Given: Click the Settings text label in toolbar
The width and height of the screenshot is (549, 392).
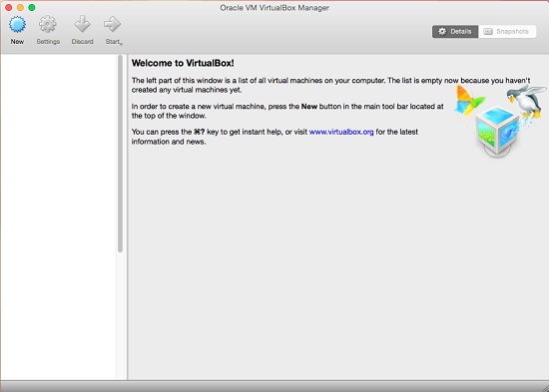Looking at the screenshot, I should coord(48,42).
